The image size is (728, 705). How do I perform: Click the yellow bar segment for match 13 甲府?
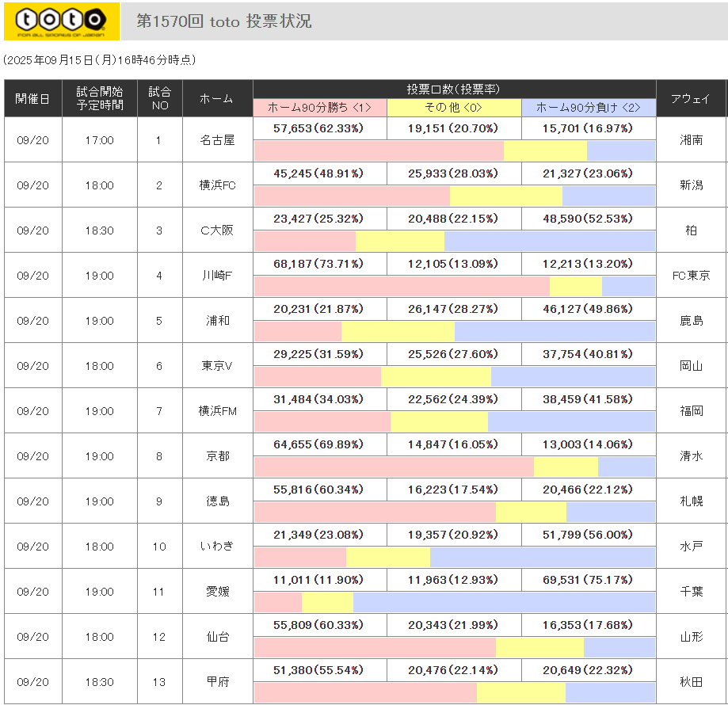click(520, 692)
